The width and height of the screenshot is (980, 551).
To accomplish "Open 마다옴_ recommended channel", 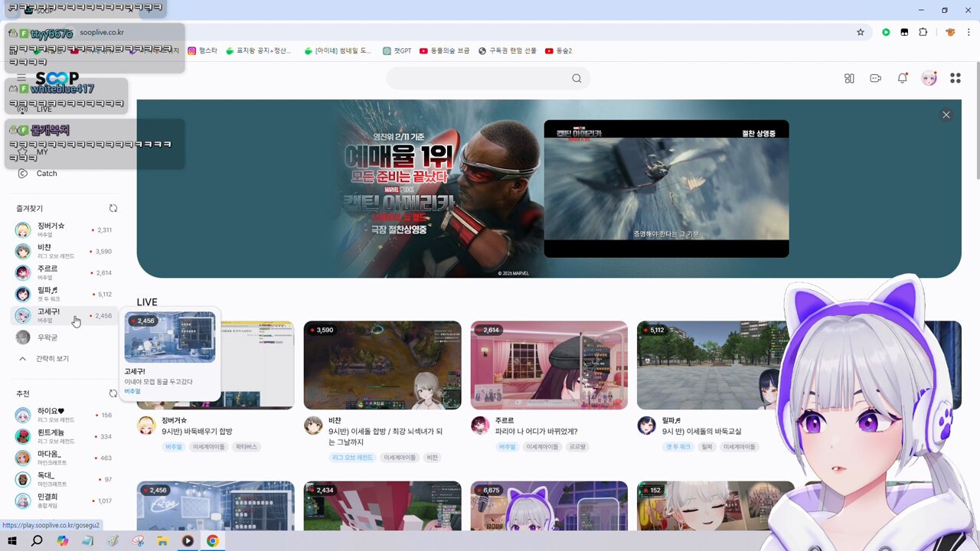I will (x=64, y=458).
